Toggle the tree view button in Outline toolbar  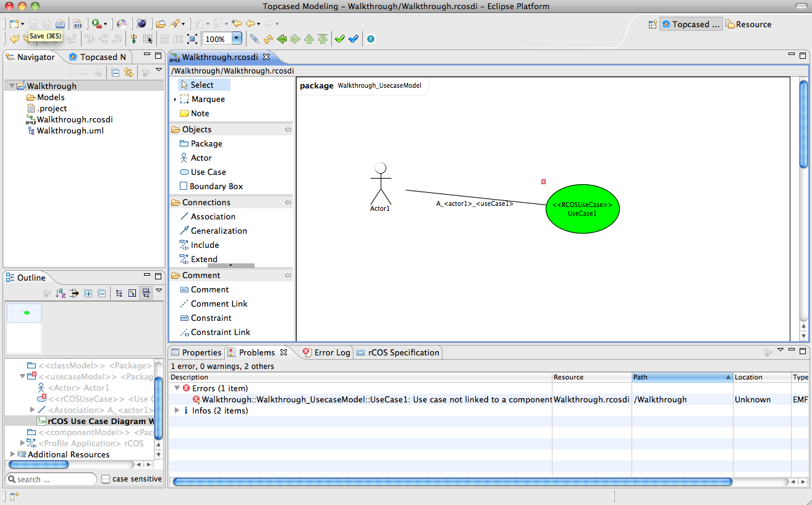coord(119,294)
